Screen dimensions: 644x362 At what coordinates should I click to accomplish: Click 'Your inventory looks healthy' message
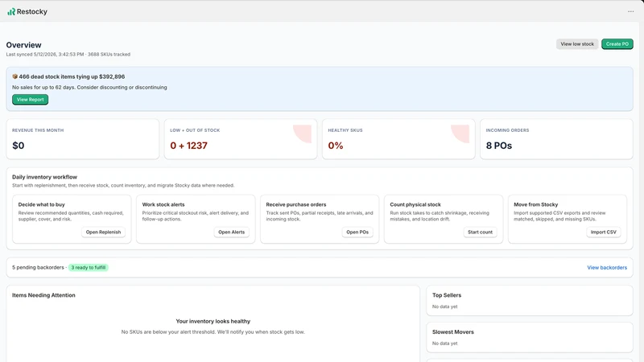point(213,321)
